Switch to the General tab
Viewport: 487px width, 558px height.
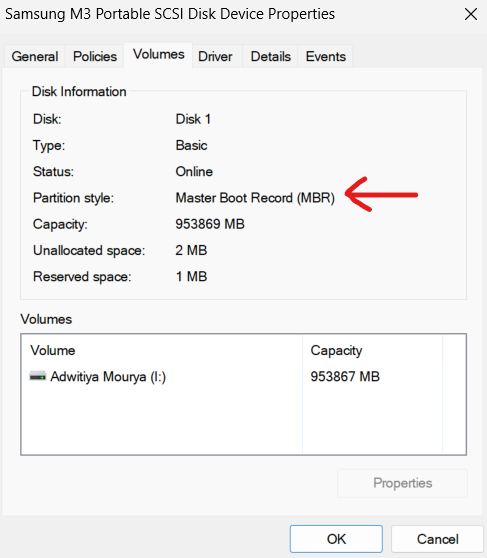tap(35, 56)
